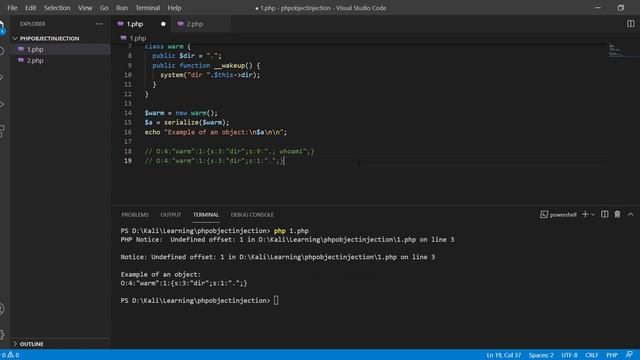
Task: Place cursor on line number 14
Action: (x=128, y=113)
